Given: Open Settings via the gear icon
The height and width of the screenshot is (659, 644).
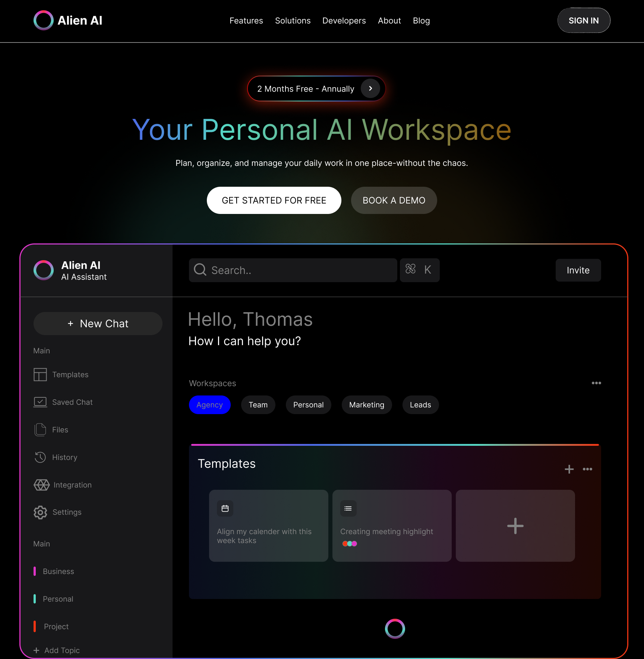Looking at the screenshot, I should 40,512.
